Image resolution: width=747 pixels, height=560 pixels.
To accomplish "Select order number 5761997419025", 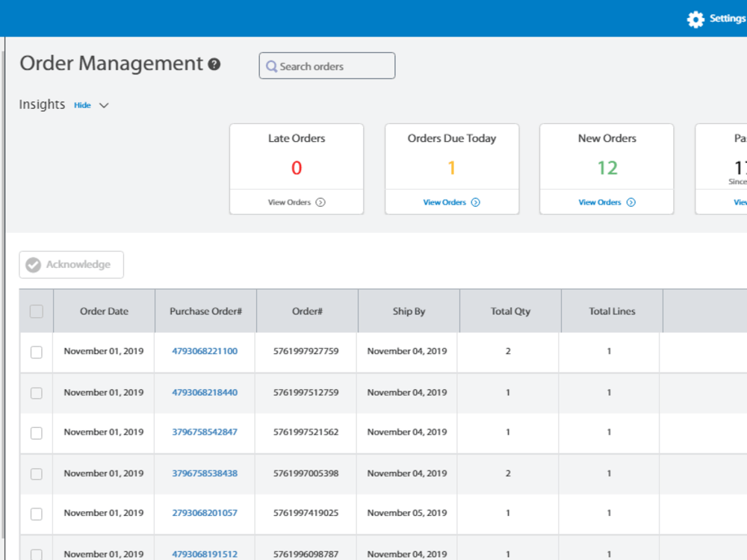I will pyautogui.click(x=306, y=513).
